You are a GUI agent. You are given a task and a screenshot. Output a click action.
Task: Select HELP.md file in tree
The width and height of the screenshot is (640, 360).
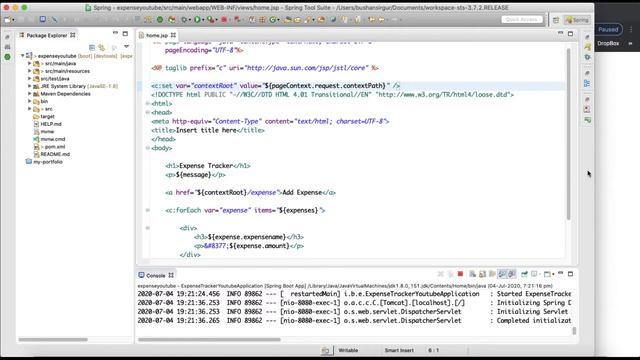point(51,124)
